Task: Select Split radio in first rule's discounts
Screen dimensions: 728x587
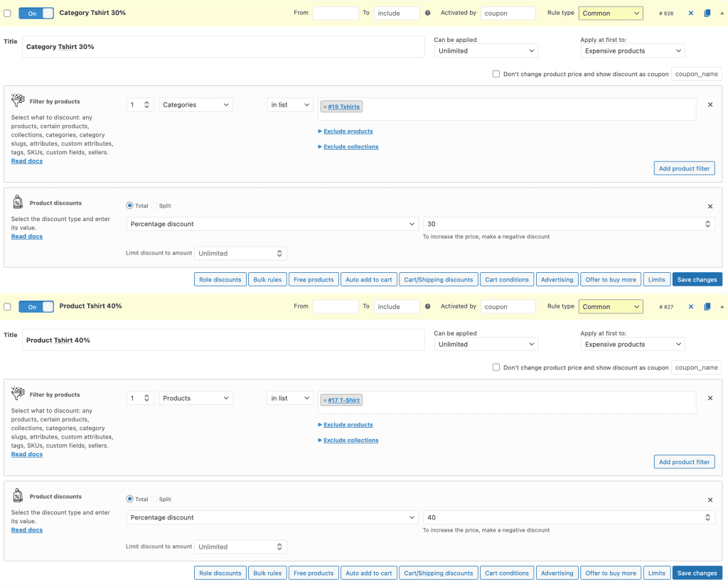Action: [x=154, y=206]
